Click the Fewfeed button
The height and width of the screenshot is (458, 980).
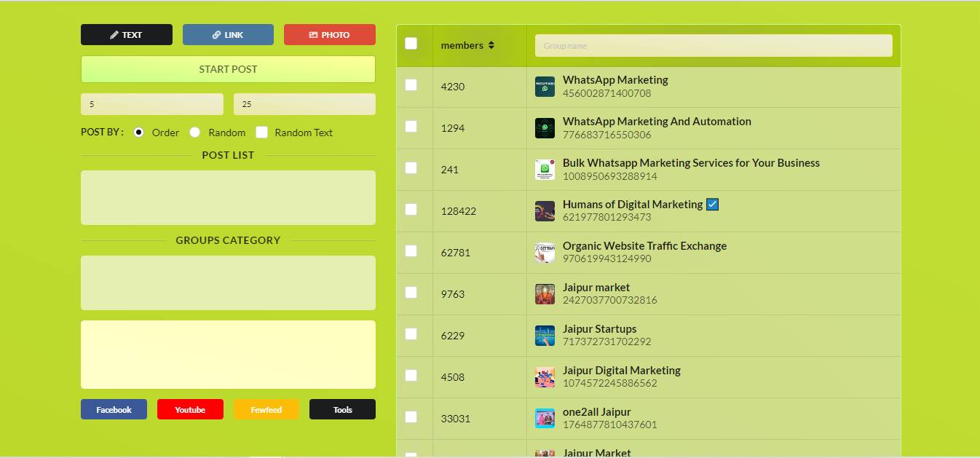coord(266,409)
